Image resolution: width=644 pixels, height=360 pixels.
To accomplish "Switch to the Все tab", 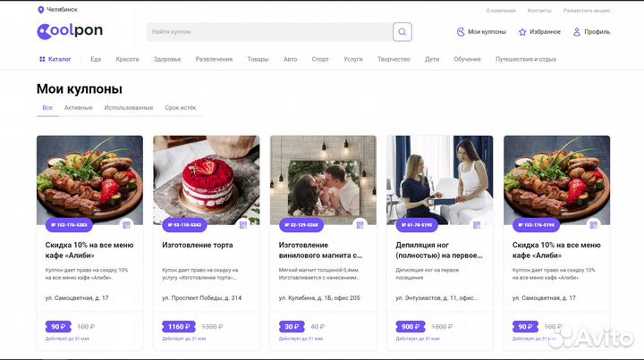I will point(47,108).
